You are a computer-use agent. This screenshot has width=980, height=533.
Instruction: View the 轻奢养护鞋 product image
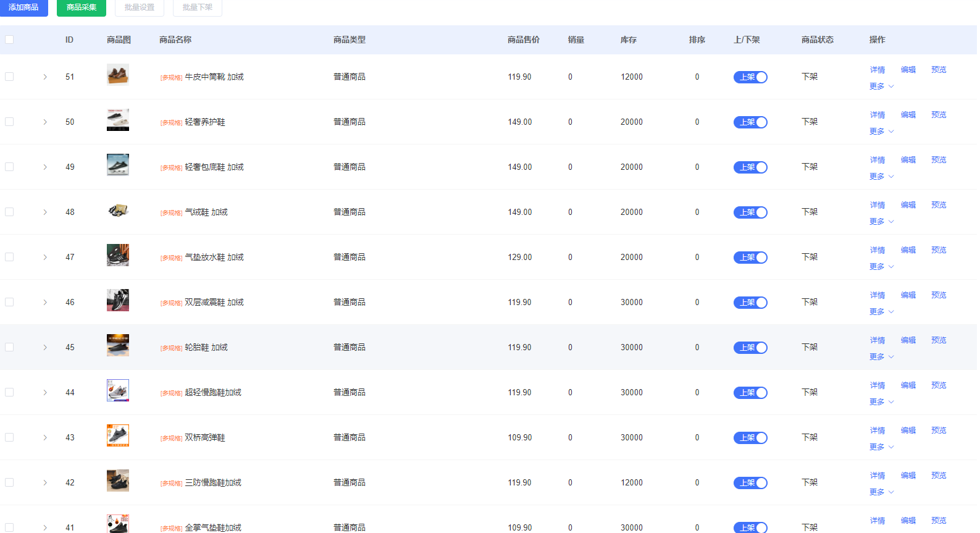pyautogui.click(x=117, y=120)
